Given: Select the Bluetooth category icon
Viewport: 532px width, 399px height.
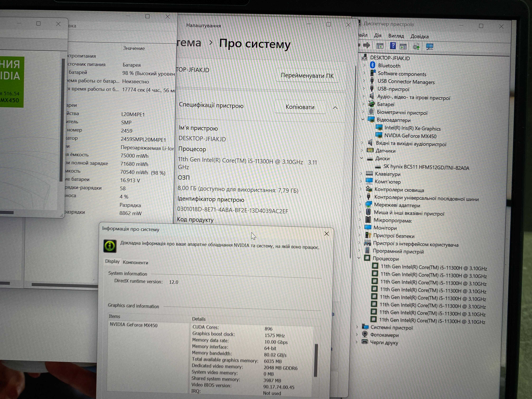Looking at the screenshot, I should point(372,65).
